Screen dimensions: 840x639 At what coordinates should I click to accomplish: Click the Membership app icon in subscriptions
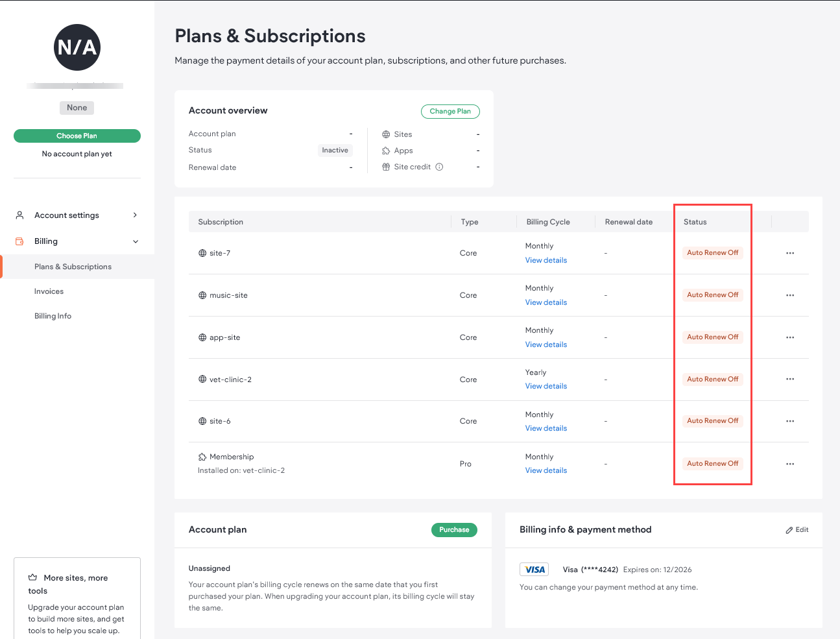click(x=201, y=457)
